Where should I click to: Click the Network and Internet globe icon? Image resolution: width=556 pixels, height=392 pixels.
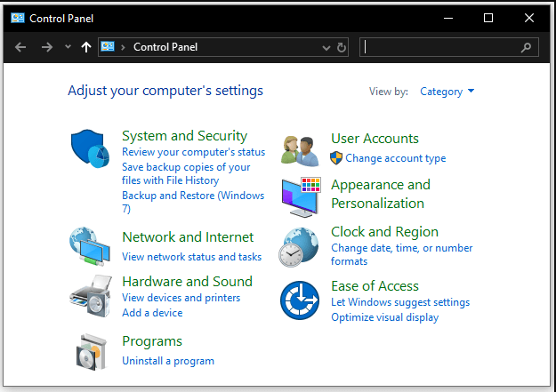coord(89,246)
